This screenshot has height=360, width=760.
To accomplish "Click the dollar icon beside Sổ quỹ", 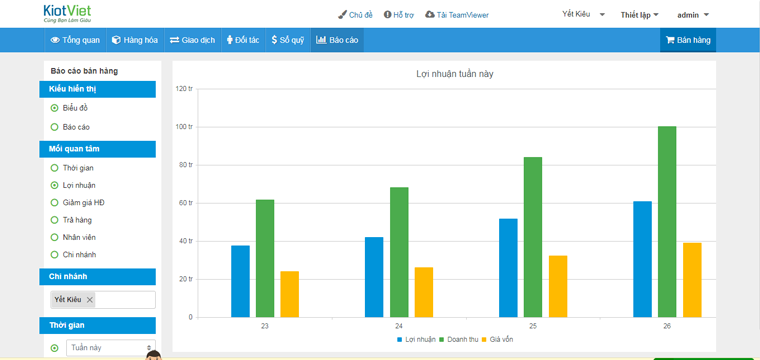I will (274, 40).
